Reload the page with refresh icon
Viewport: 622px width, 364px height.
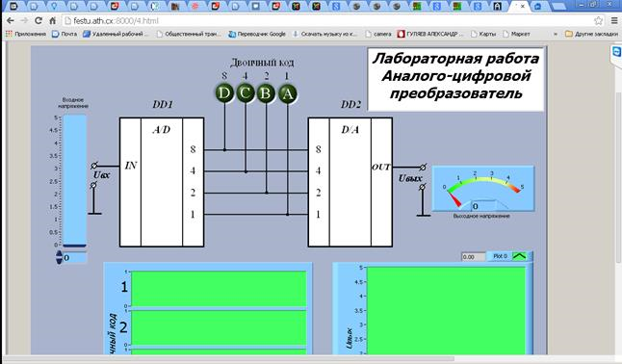click(x=39, y=20)
